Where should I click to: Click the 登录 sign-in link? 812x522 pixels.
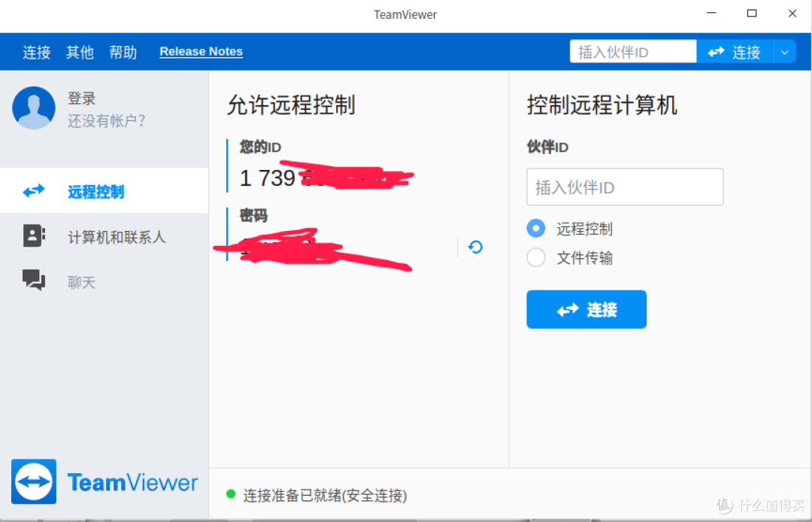[82, 99]
